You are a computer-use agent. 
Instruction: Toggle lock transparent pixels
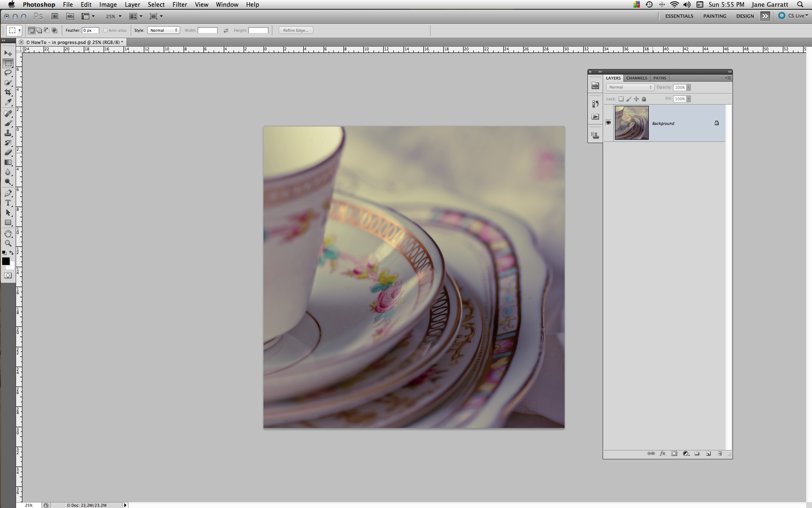coord(621,99)
